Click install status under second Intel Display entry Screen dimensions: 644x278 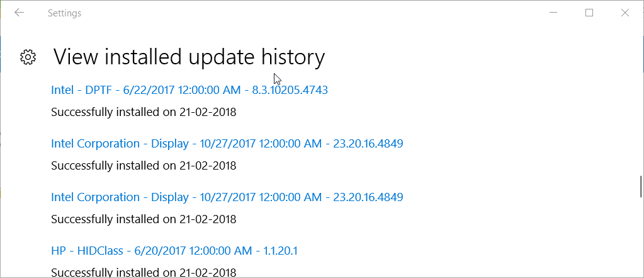coord(143,219)
